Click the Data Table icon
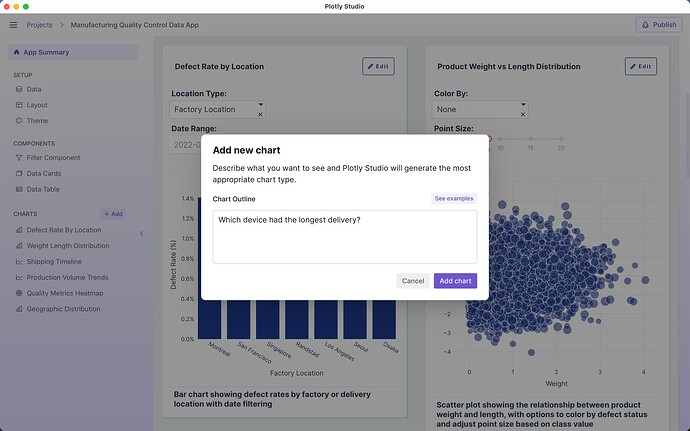 (x=19, y=189)
